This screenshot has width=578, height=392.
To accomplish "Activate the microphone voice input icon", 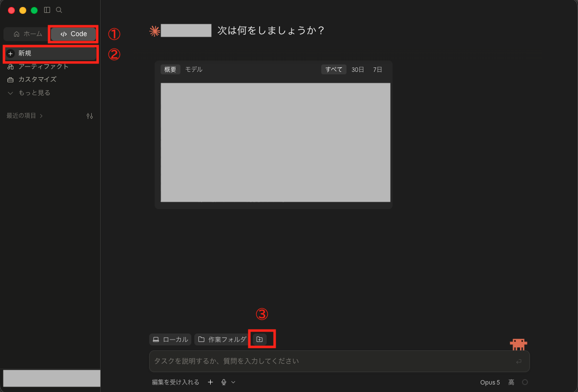I will (224, 382).
